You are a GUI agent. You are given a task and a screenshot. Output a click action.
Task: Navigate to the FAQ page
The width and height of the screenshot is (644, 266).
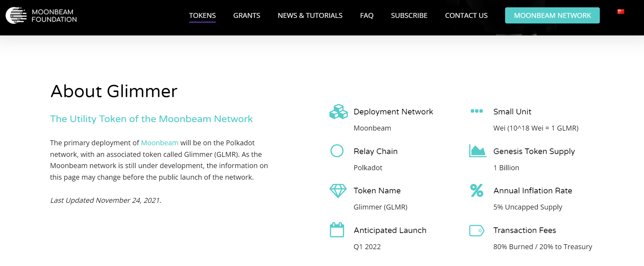click(x=367, y=15)
